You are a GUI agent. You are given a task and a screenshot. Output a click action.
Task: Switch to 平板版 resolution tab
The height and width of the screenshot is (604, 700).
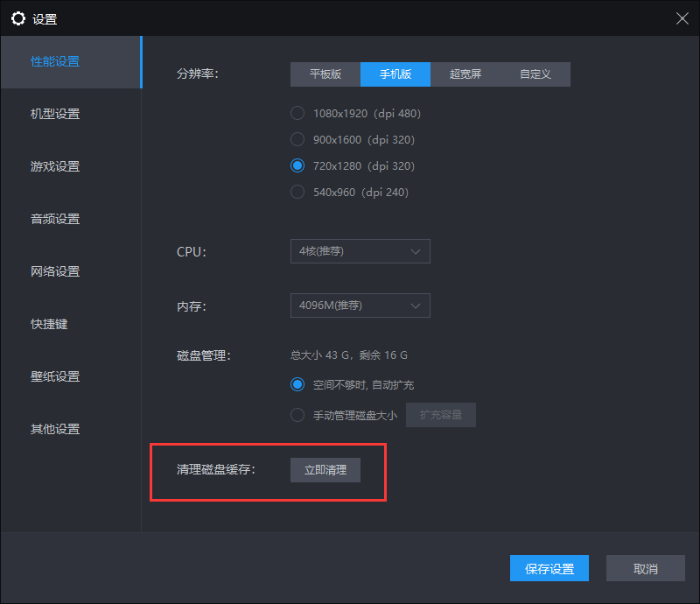point(325,74)
